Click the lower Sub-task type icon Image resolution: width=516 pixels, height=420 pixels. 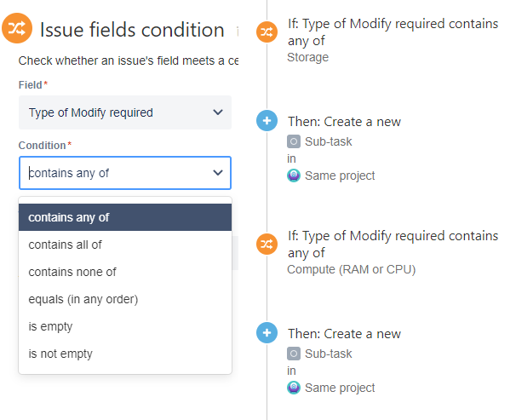294,354
